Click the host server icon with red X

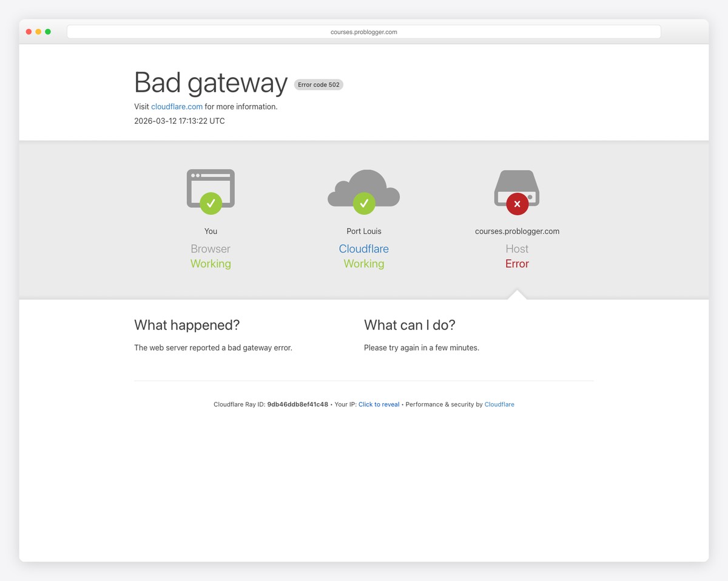tap(517, 192)
